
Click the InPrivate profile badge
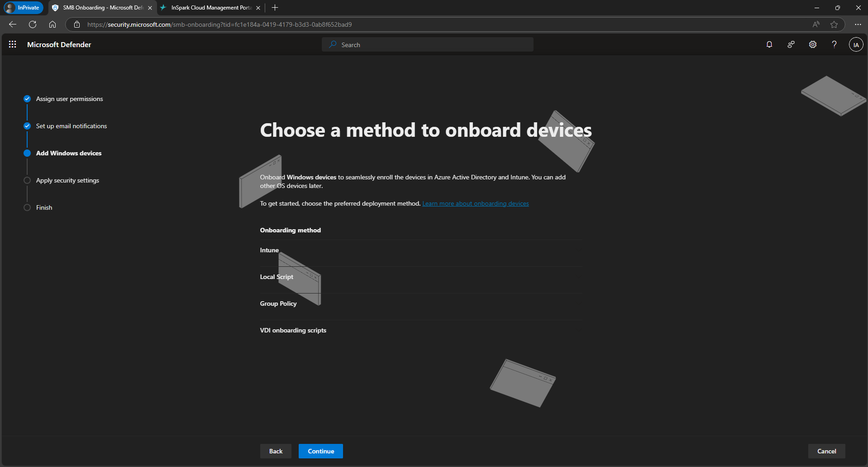pyautogui.click(x=23, y=8)
